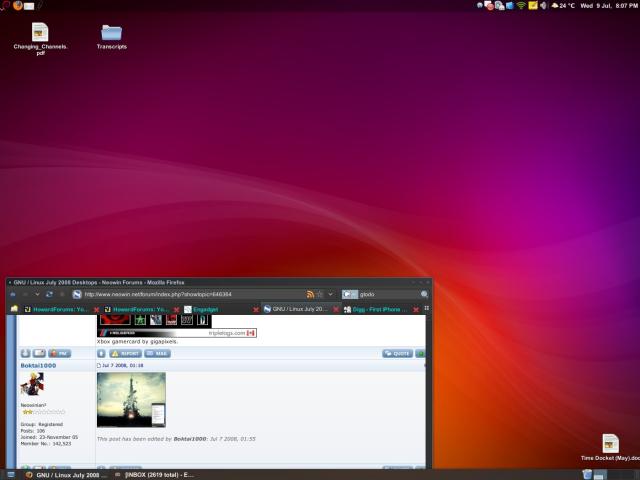Viewport: 640px width, 480px height.
Task: Click the first icon left of PM button
Action: pos(25,353)
